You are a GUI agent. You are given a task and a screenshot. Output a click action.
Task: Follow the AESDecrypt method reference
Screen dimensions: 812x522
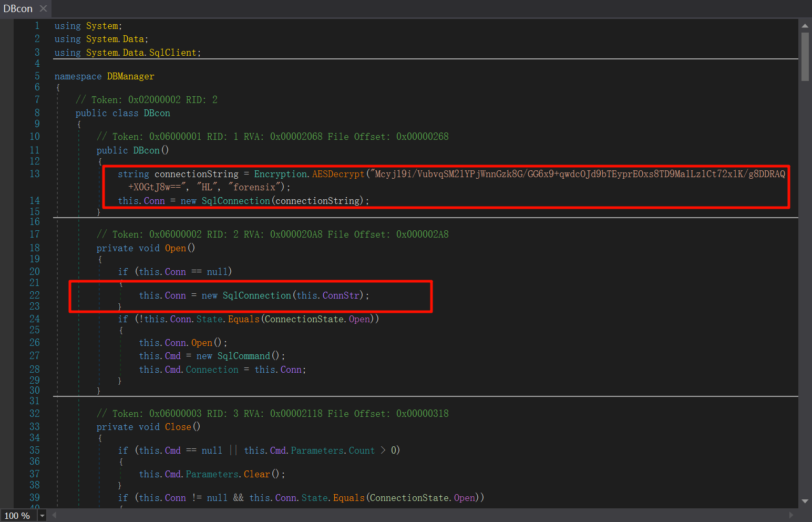[338, 174]
